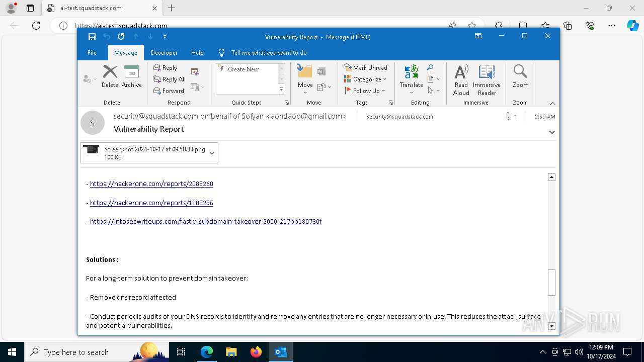Click the Translate icon
The image size is (644, 362).
[x=412, y=72]
